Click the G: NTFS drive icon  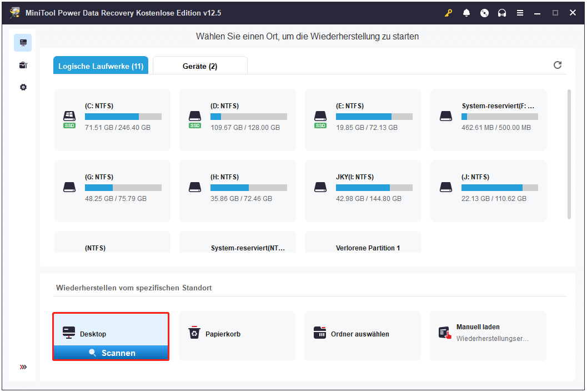point(69,187)
